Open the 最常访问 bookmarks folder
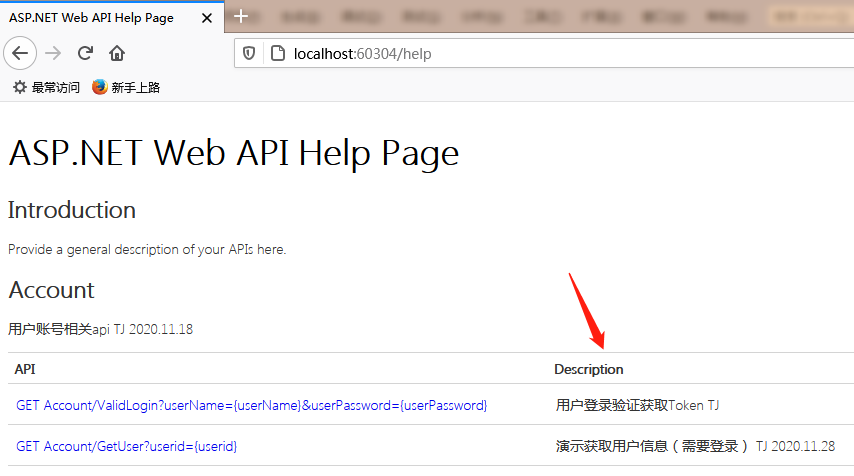Viewport: 854px width, 476px height. click(46, 87)
